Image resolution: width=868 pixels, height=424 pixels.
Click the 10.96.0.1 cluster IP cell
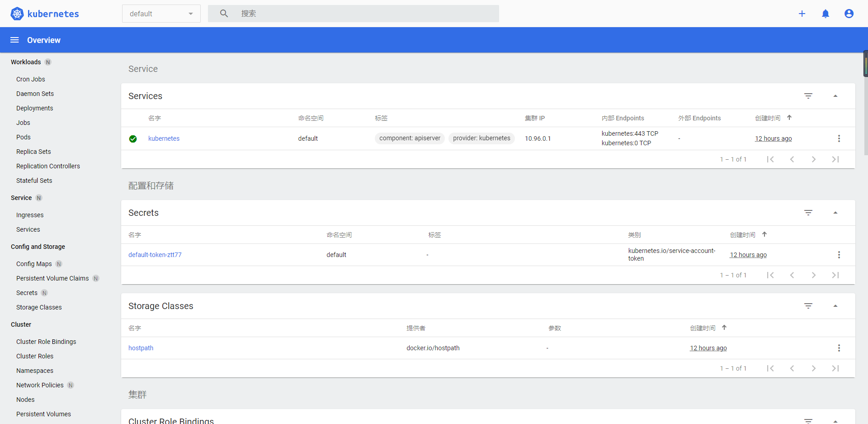pos(538,138)
